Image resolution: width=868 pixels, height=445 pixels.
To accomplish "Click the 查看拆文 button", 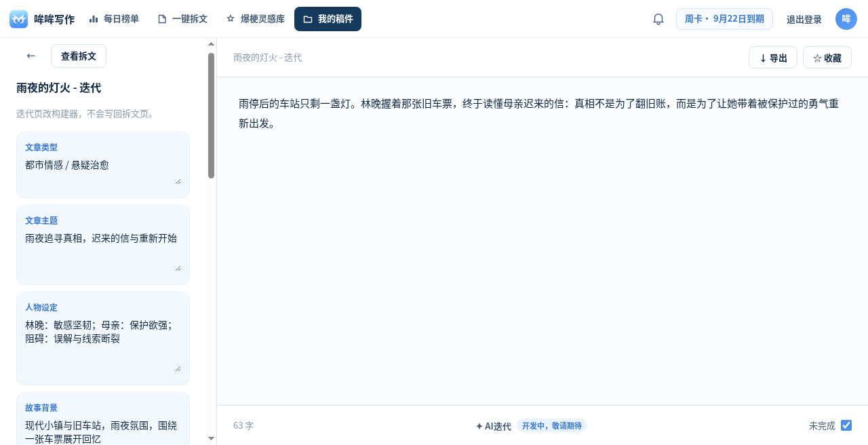I will click(x=79, y=56).
